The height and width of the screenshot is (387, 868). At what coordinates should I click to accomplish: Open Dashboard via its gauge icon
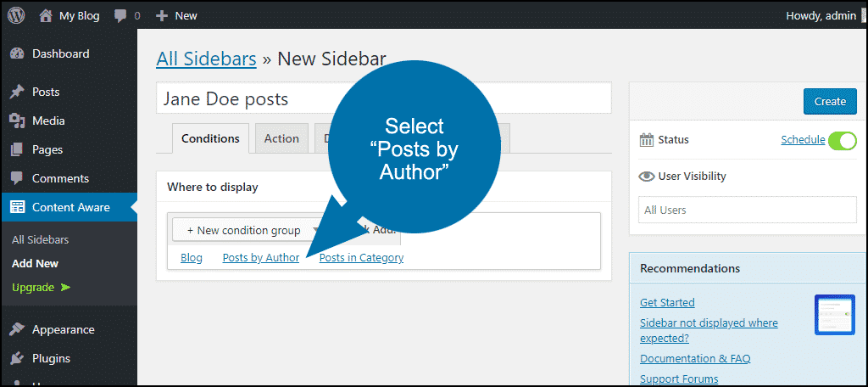click(x=17, y=53)
